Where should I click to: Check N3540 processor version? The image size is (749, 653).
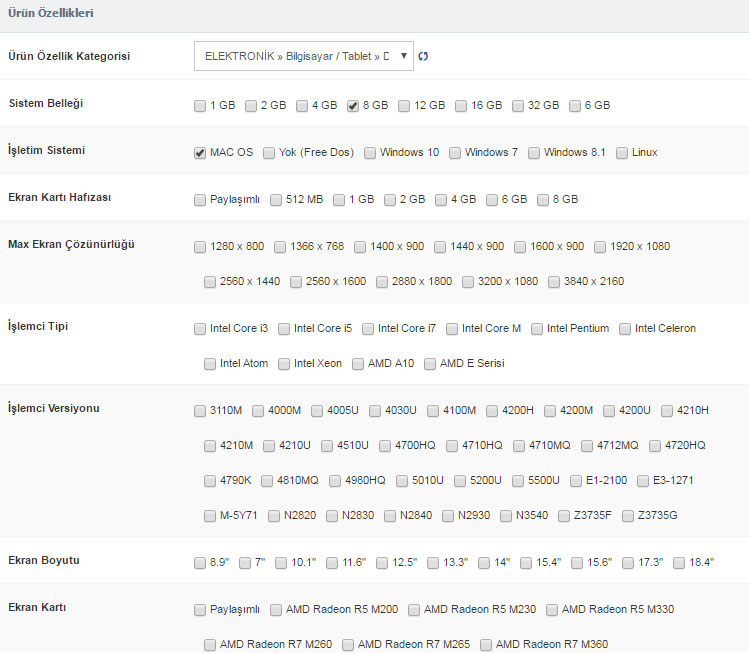[x=506, y=516]
